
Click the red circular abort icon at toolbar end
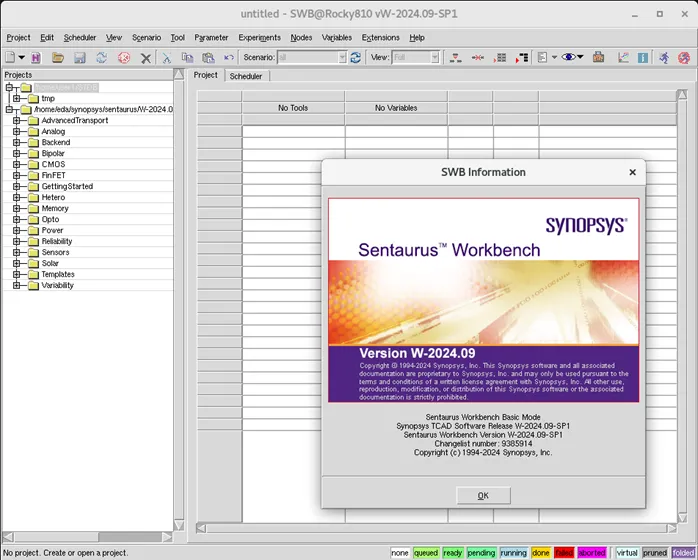(684, 57)
